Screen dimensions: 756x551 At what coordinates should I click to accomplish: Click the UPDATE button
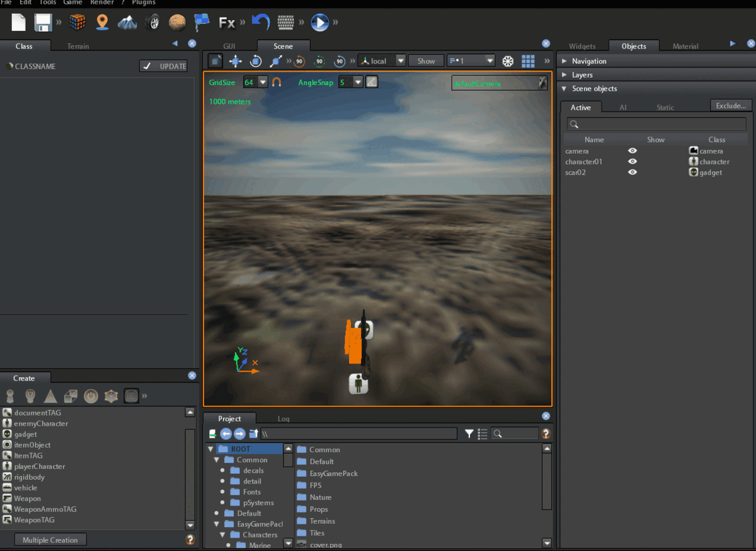pyautogui.click(x=163, y=66)
